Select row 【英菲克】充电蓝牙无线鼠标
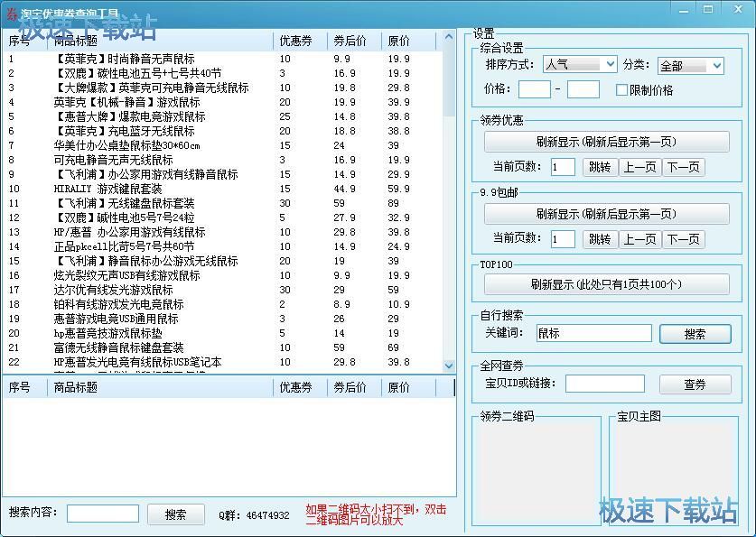Viewport: 756px width, 537px height. 223,131
